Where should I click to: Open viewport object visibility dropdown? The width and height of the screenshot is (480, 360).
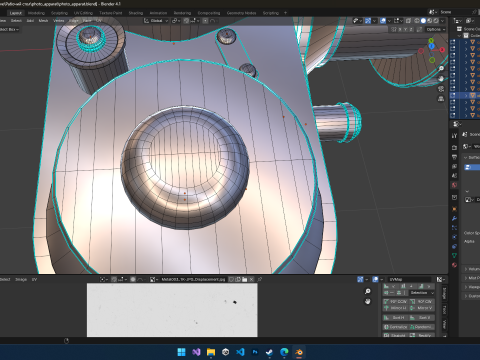click(x=357, y=21)
